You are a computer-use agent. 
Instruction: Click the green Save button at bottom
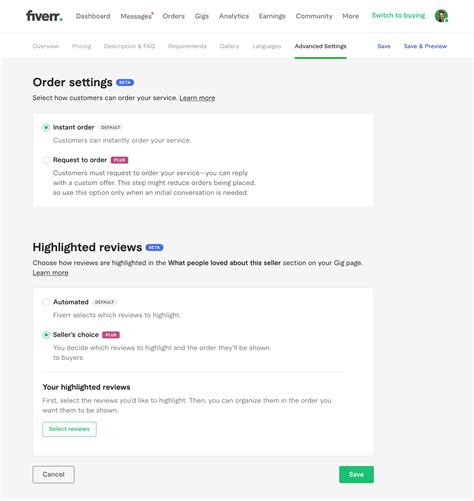coord(356,474)
